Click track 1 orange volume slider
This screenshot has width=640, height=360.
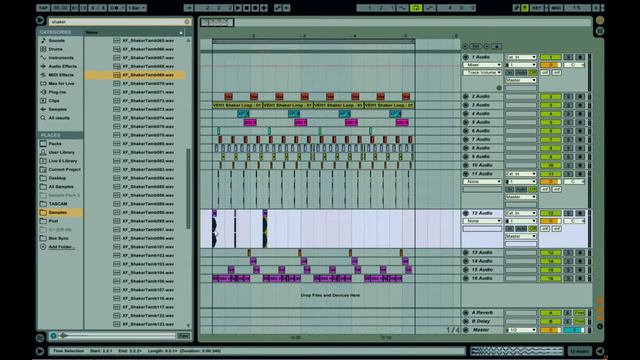[x=550, y=65]
